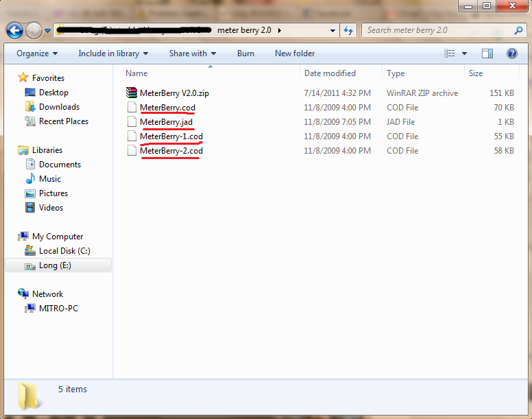Click the Long (E:) drive icon

(30, 266)
